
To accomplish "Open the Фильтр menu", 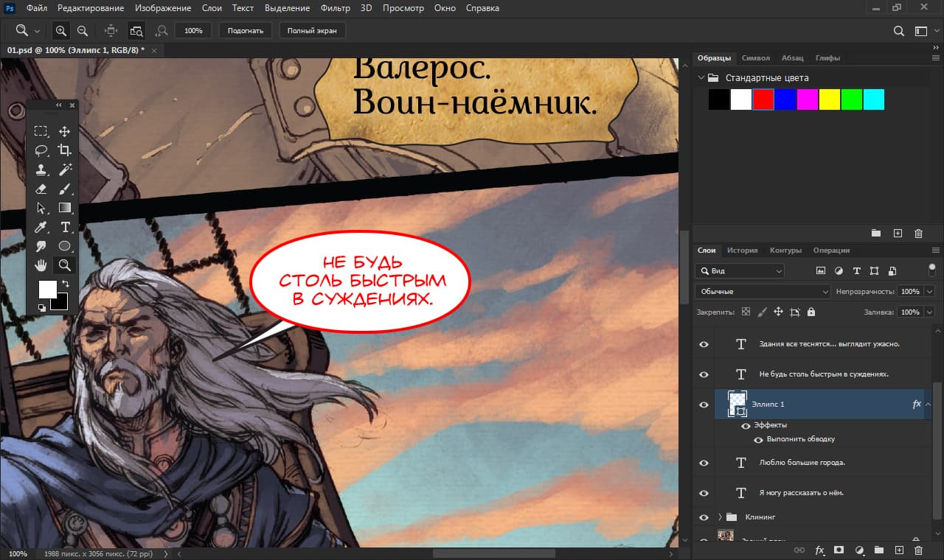I will coord(336,8).
